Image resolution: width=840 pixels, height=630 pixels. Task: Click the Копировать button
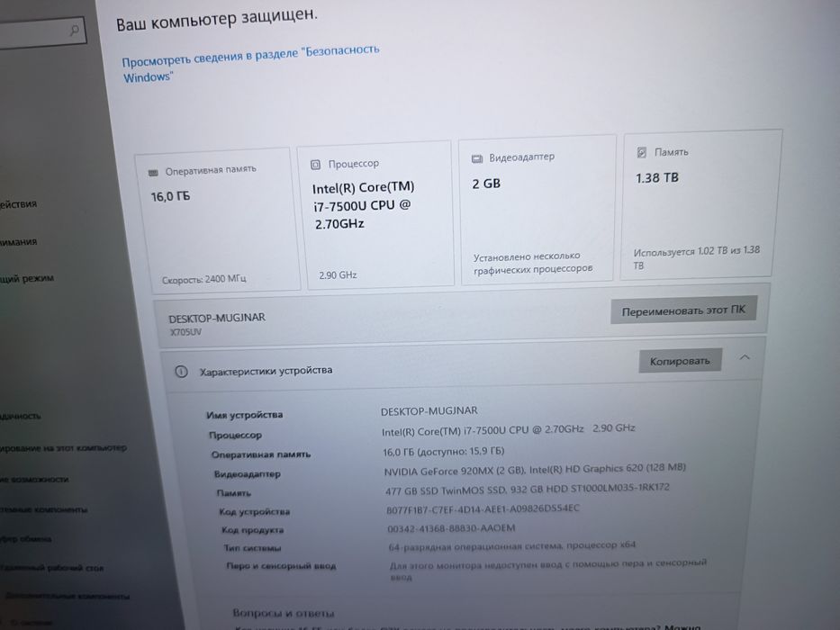[x=680, y=361]
